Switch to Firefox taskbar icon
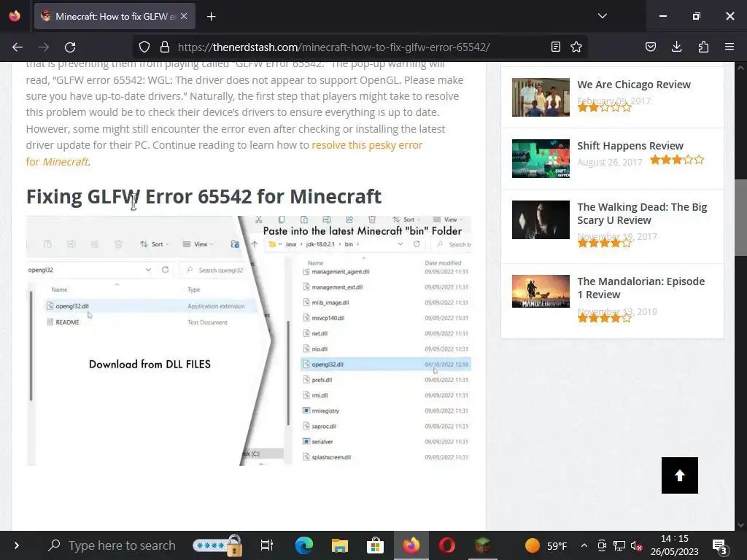Image resolution: width=747 pixels, height=560 pixels. coord(411,545)
